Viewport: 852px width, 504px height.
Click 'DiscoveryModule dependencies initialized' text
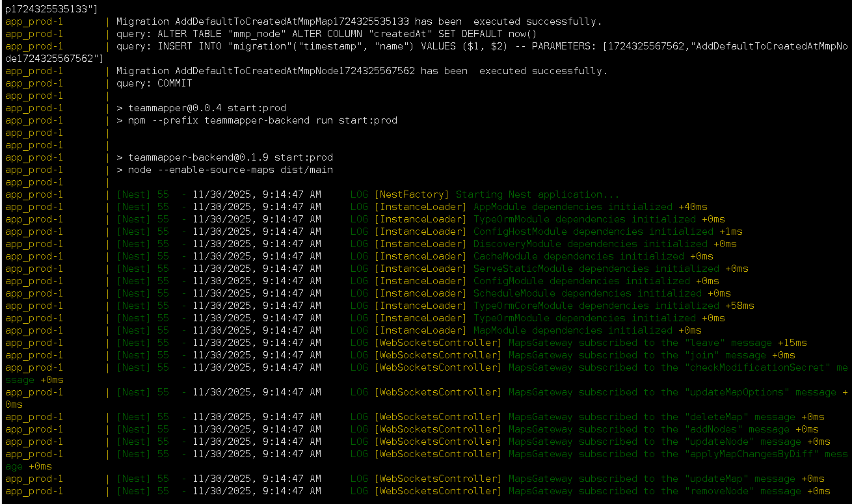click(x=591, y=244)
